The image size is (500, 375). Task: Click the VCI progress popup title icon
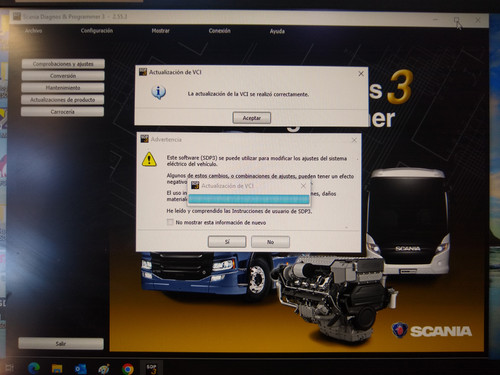(x=195, y=186)
